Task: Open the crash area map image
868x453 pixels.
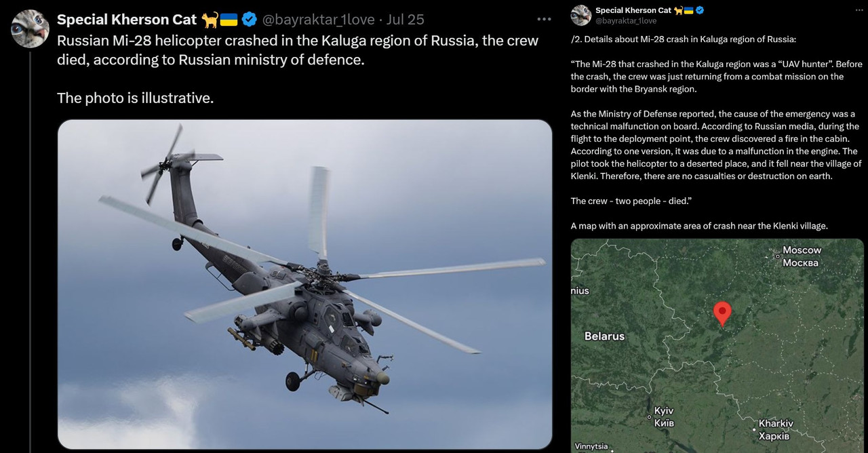Action: coord(717,345)
